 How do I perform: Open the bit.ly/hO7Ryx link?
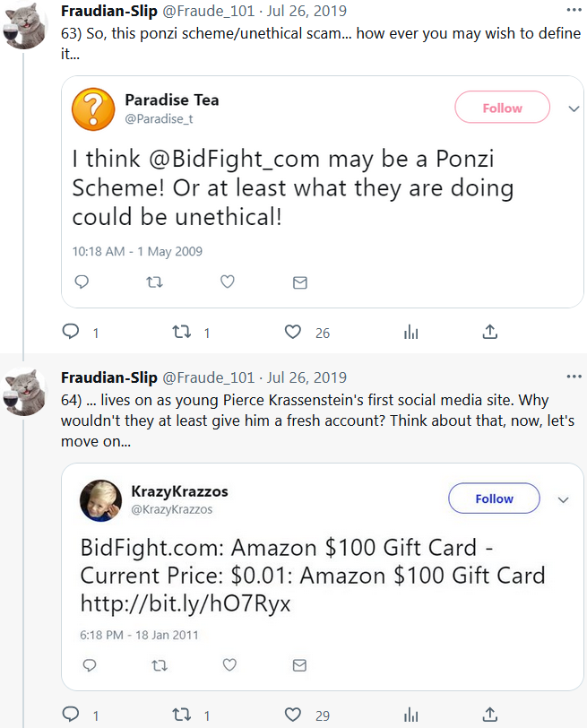(186, 603)
